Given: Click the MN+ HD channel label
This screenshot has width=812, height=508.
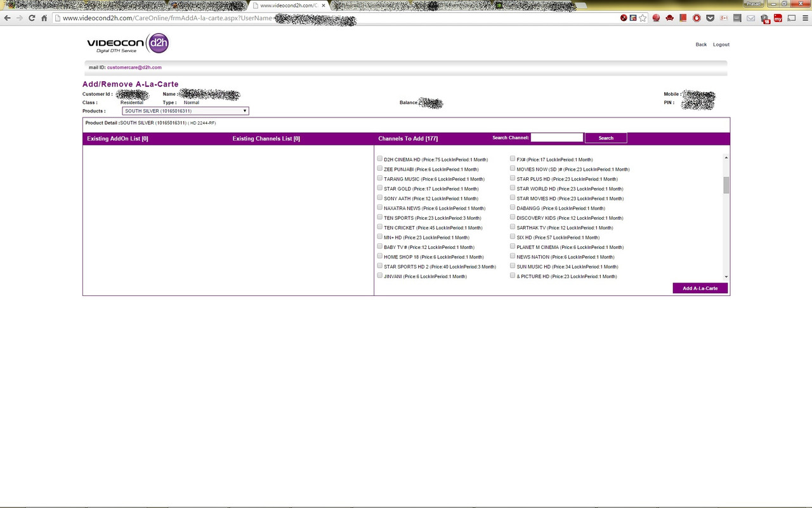Looking at the screenshot, I should pos(427,237).
